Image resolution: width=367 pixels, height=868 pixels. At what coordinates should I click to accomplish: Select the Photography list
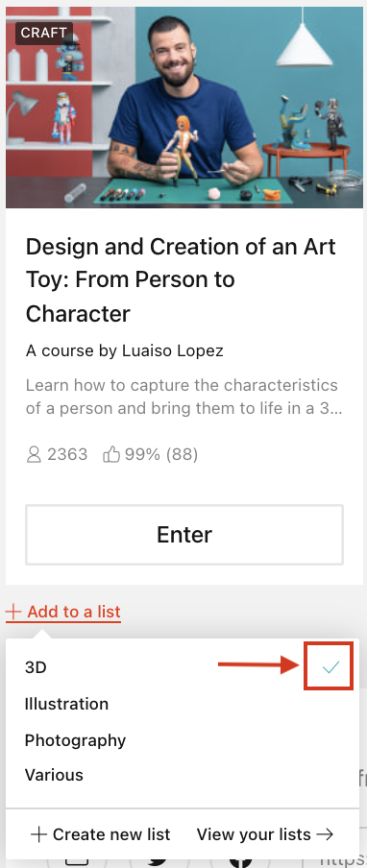click(x=75, y=740)
